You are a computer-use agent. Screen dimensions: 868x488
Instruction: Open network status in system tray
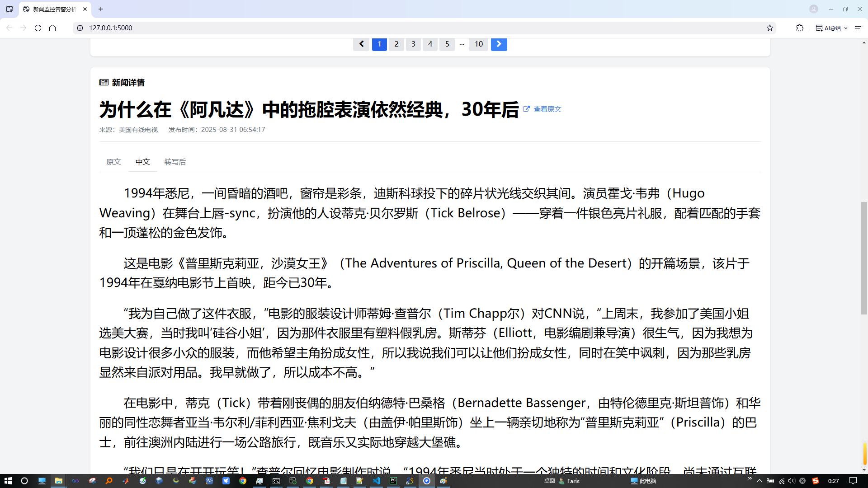pyautogui.click(x=781, y=481)
